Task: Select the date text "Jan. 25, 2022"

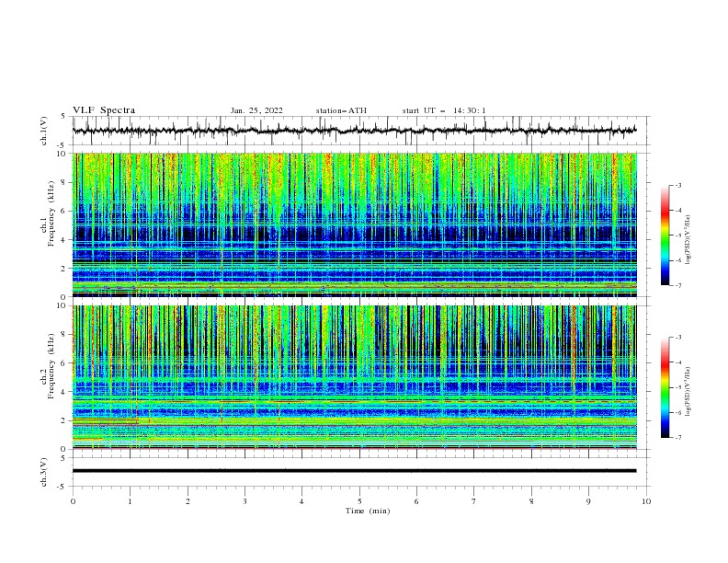Action: pos(256,110)
